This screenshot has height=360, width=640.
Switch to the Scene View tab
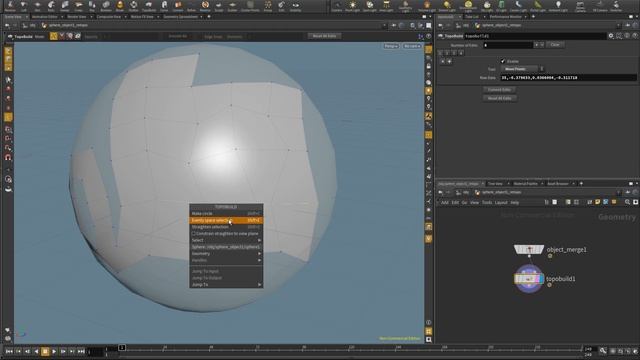pyautogui.click(x=13, y=17)
